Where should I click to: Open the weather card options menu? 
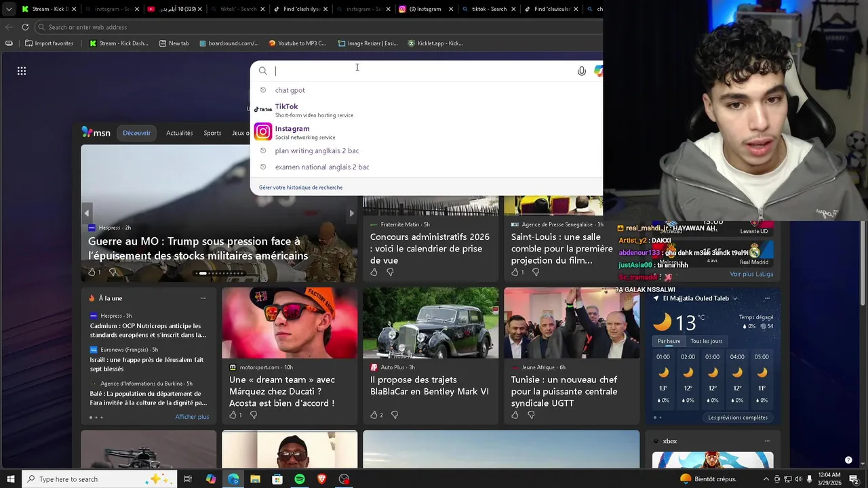click(x=767, y=298)
